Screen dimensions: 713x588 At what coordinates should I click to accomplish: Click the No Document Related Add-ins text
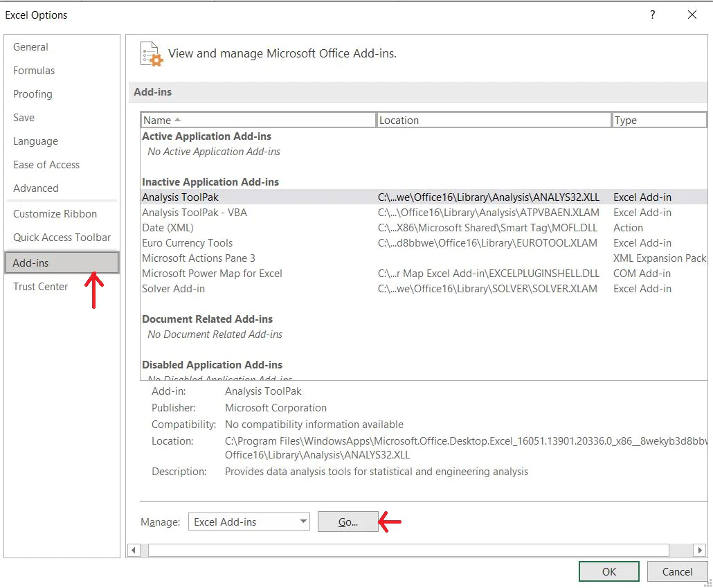215,335
